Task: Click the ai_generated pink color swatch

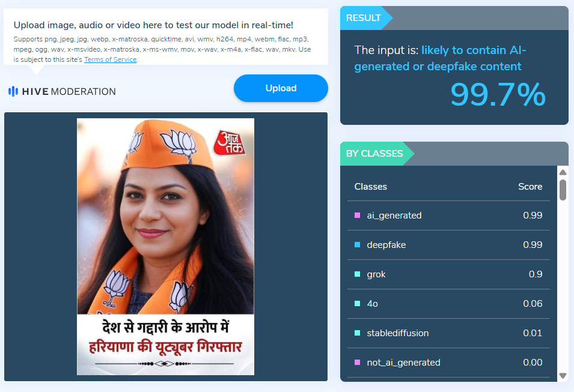Action: point(357,216)
